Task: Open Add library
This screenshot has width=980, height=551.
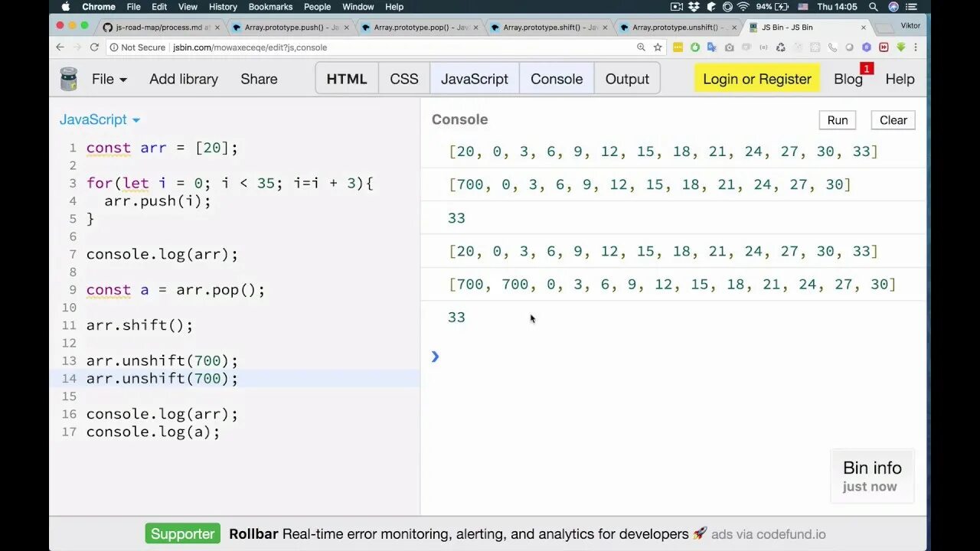Action: pyautogui.click(x=184, y=79)
